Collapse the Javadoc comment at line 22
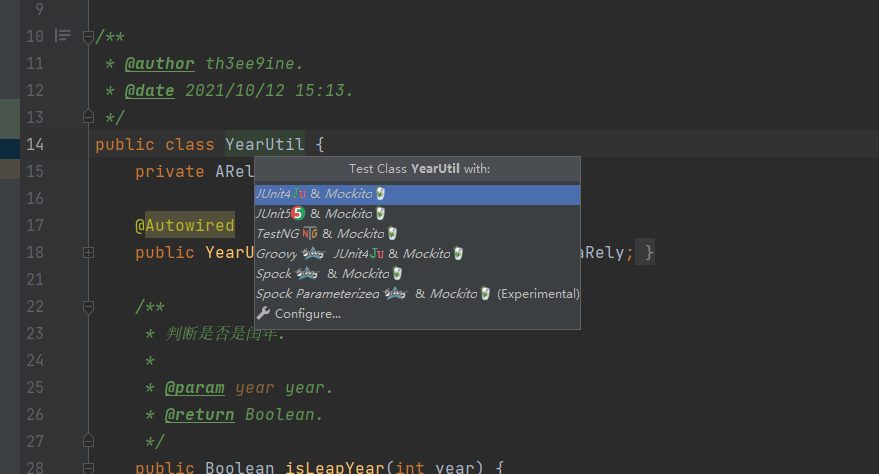Viewport: 879px width, 474px height. pos(88,307)
